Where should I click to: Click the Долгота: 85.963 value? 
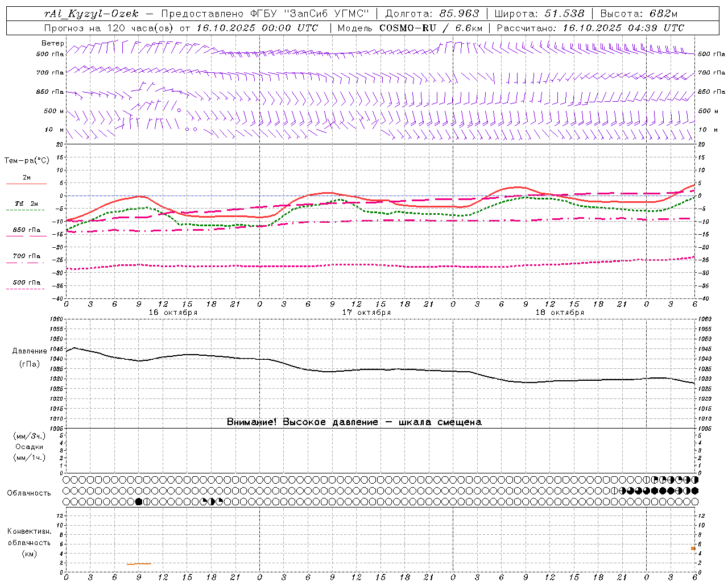[x=432, y=14]
